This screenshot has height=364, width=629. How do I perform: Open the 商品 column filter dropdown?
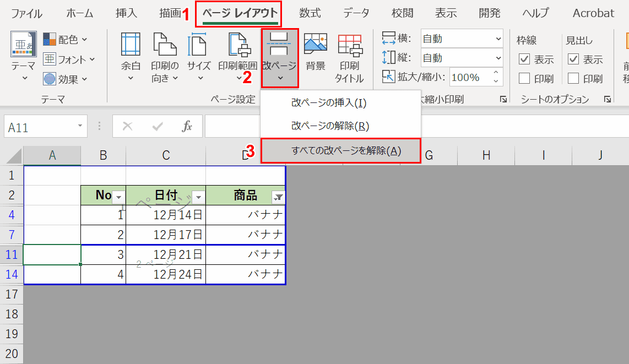click(x=278, y=197)
